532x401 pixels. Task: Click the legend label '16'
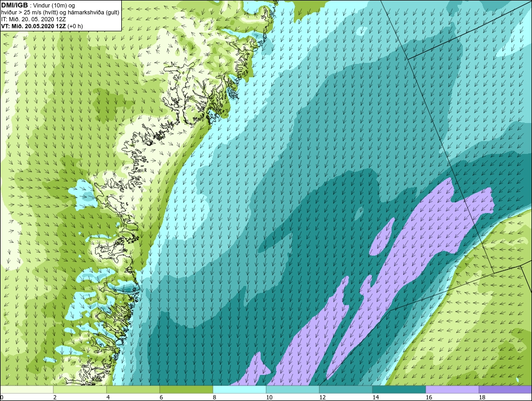pos(429,397)
